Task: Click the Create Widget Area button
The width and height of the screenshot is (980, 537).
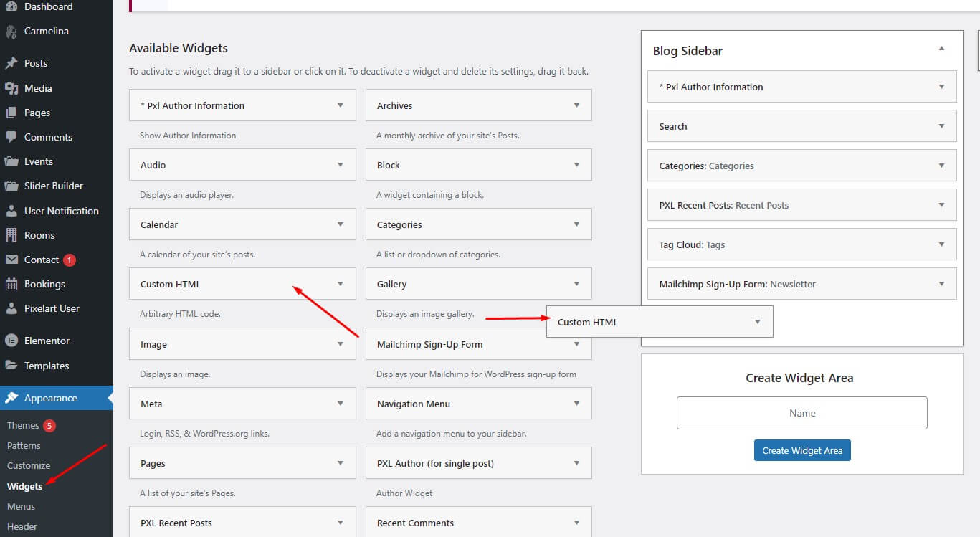Action: click(802, 450)
